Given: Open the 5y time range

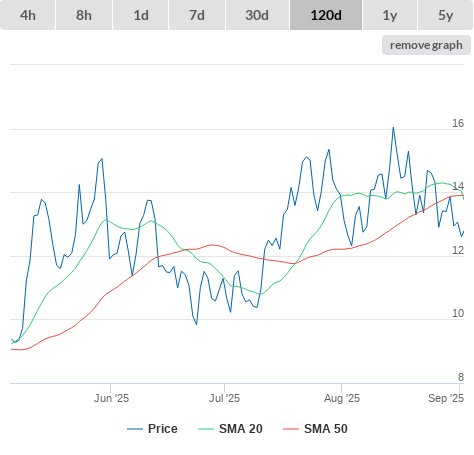Looking at the screenshot, I should tap(446, 15).
